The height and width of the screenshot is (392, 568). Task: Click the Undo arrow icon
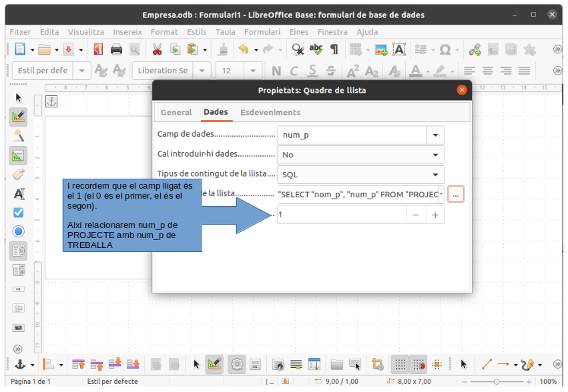coord(244,49)
